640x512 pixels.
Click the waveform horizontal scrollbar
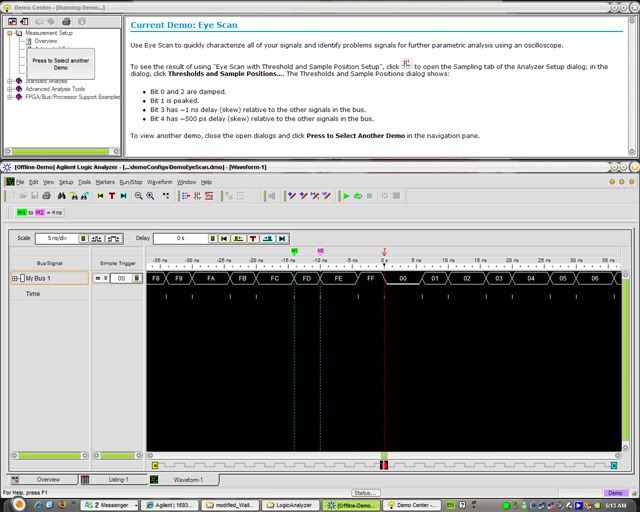[x=384, y=456]
